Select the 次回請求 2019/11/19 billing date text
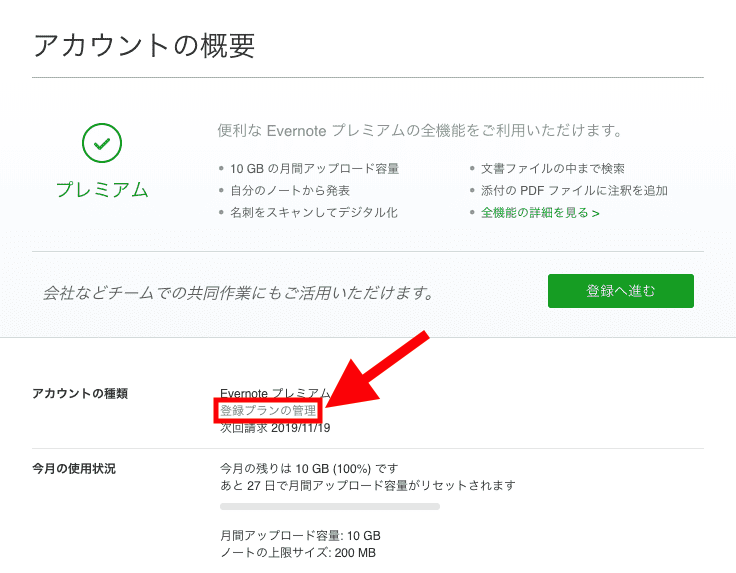Screen dimensions: 736x573 (x=275, y=428)
